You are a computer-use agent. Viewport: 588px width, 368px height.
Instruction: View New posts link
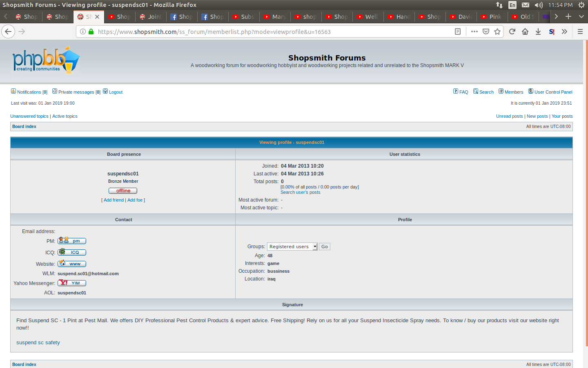537,116
